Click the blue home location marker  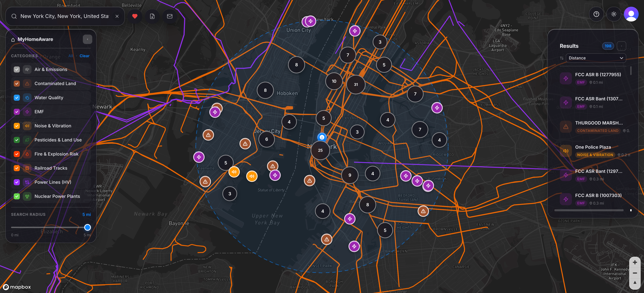click(x=322, y=137)
